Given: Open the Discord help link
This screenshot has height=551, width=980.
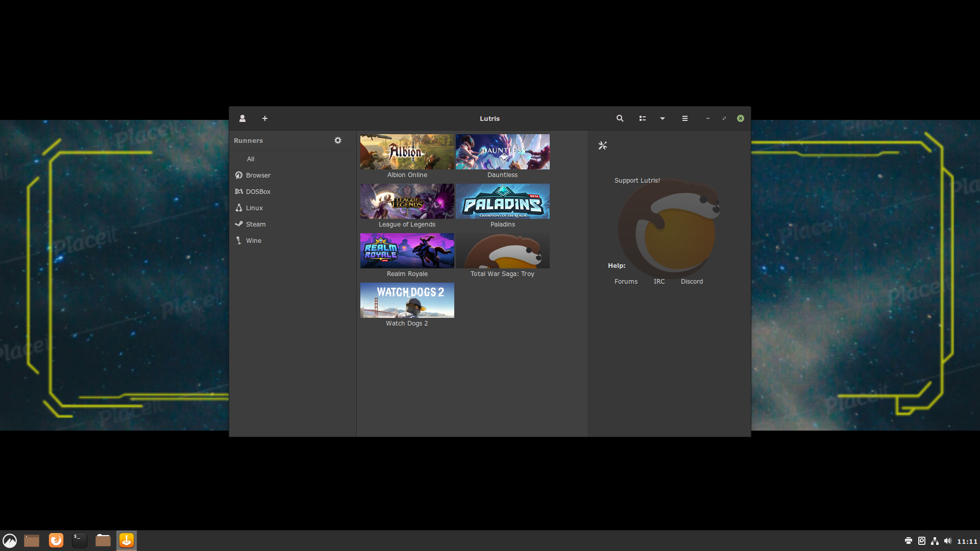Looking at the screenshot, I should coord(692,282).
